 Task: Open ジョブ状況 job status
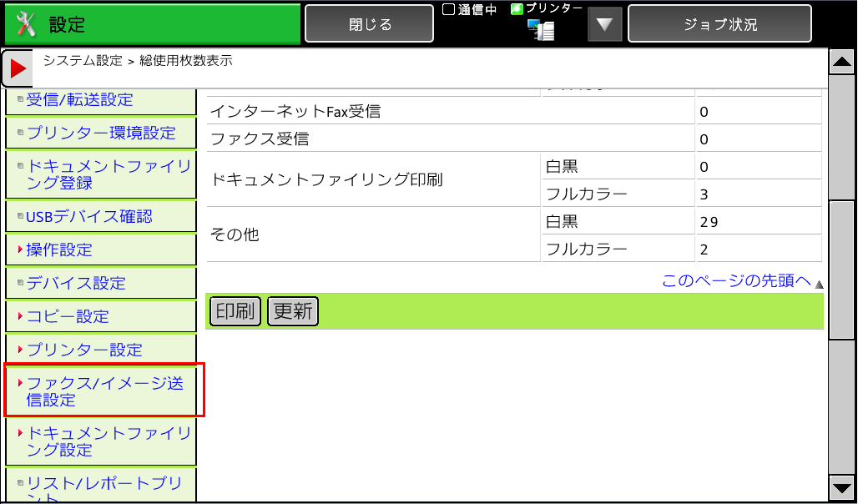pyautogui.click(x=719, y=24)
